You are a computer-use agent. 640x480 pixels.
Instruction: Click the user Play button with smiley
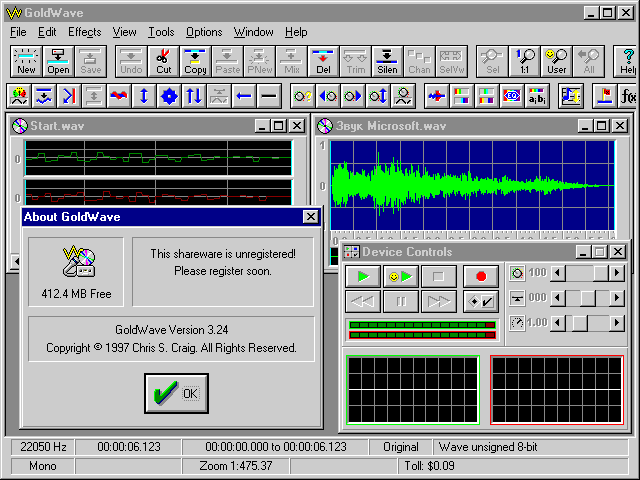click(401, 277)
